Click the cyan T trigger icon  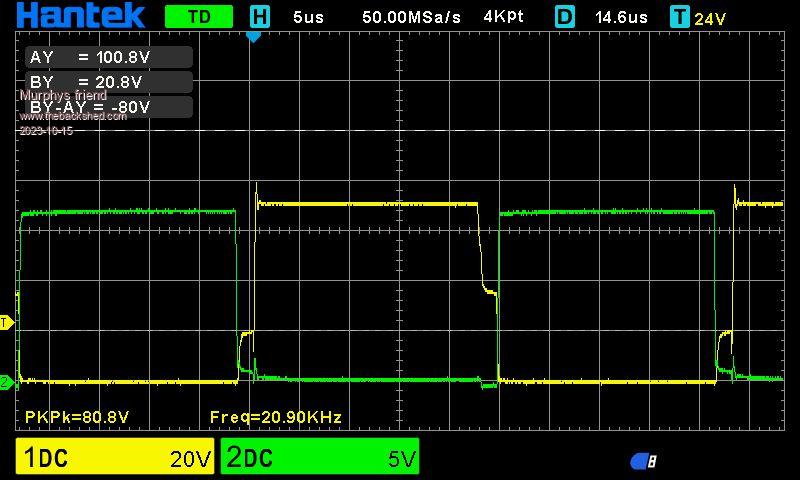[680, 17]
